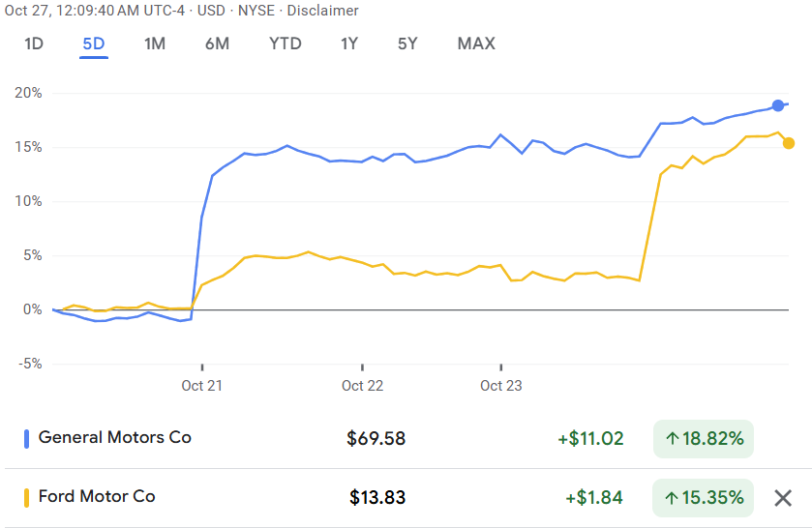The width and height of the screenshot is (812, 528).
Task: Show the YTD time range
Action: (286, 44)
